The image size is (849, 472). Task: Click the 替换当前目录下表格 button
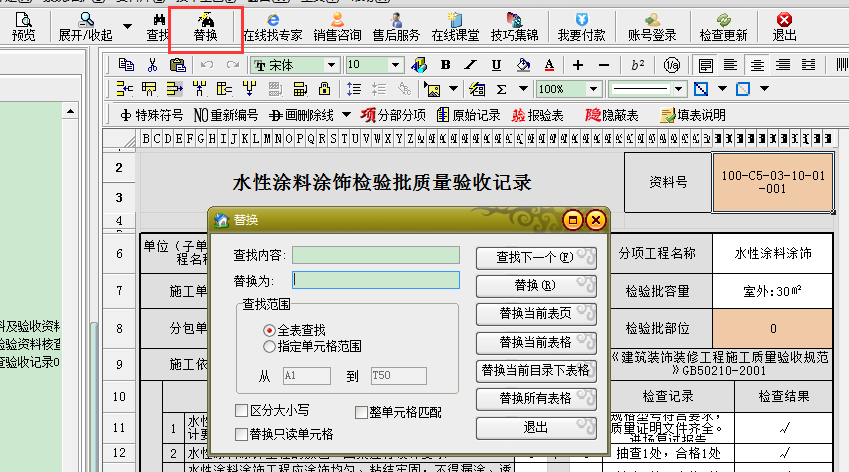coord(536,371)
